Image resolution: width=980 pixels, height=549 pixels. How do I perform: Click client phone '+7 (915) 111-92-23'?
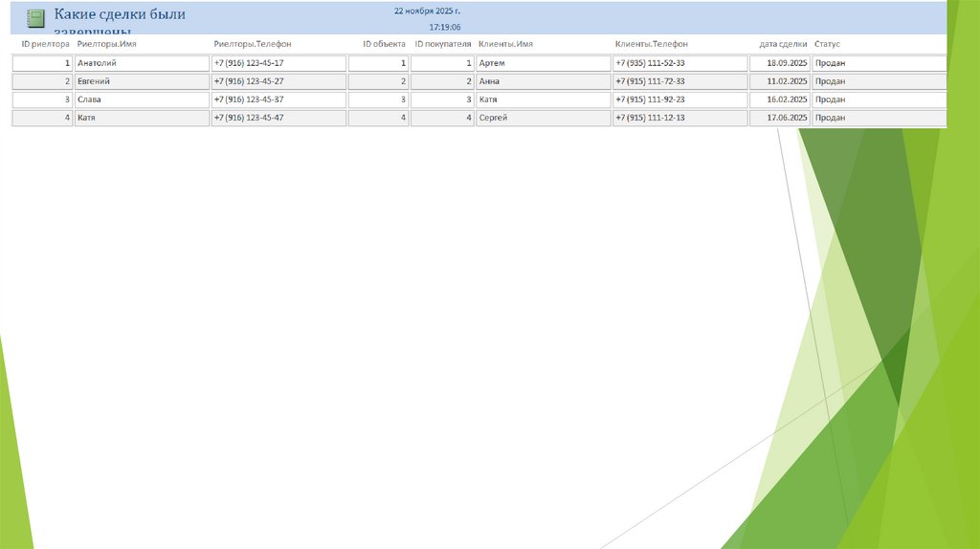tap(680, 99)
